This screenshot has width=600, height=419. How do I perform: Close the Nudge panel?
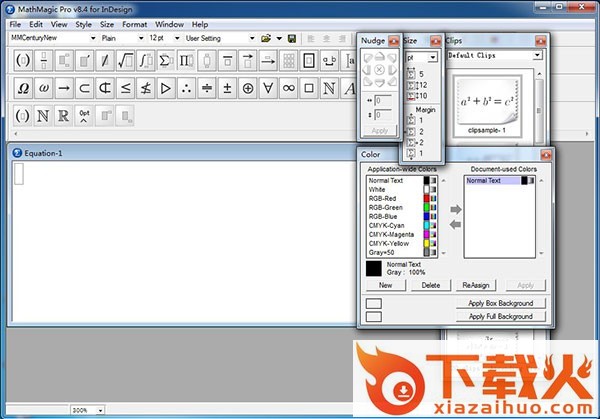(394, 41)
